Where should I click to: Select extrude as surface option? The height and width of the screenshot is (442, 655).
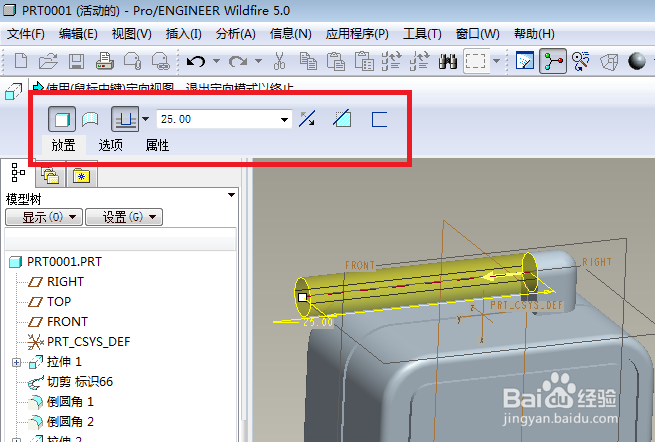pyautogui.click(x=90, y=119)
